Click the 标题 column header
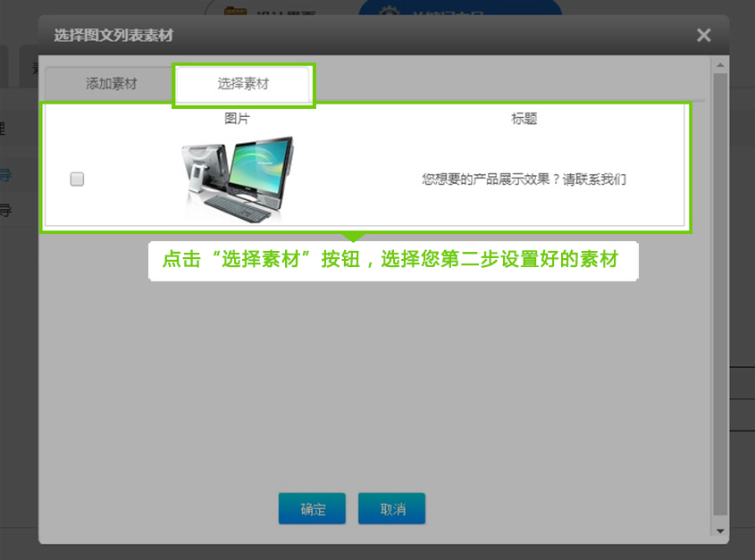Viewport: 755px width, 560px height. point(524,118)
